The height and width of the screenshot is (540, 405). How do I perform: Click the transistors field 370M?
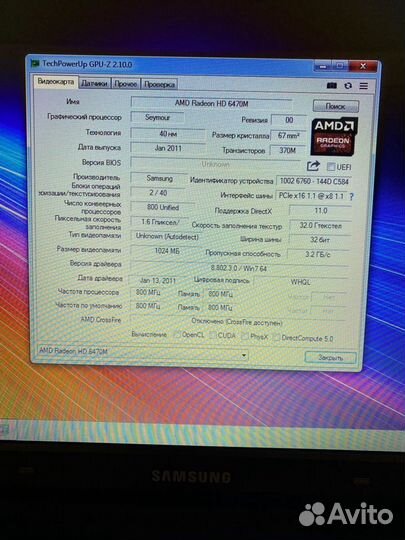[287, 150]
